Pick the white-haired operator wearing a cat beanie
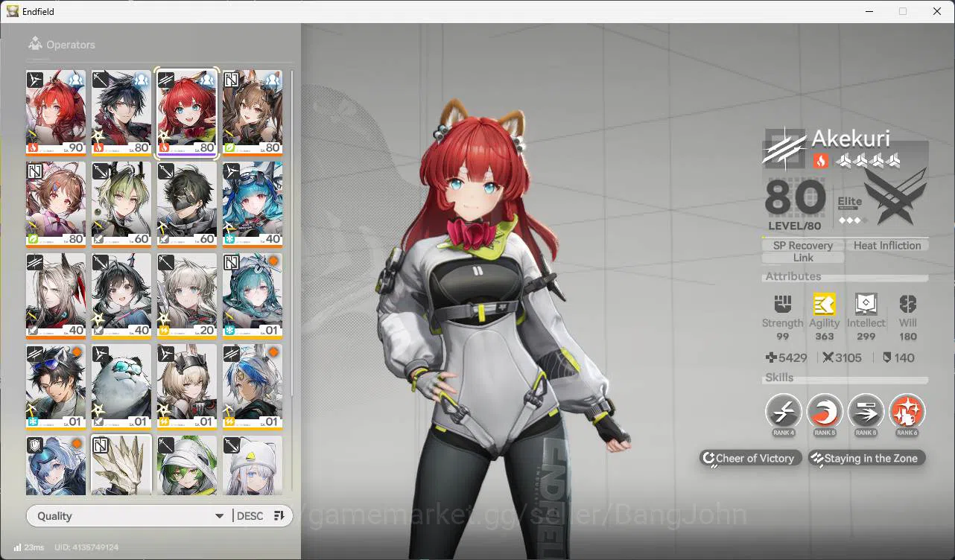The height and width of the screenshot is (560, 955). click(253, 465)
